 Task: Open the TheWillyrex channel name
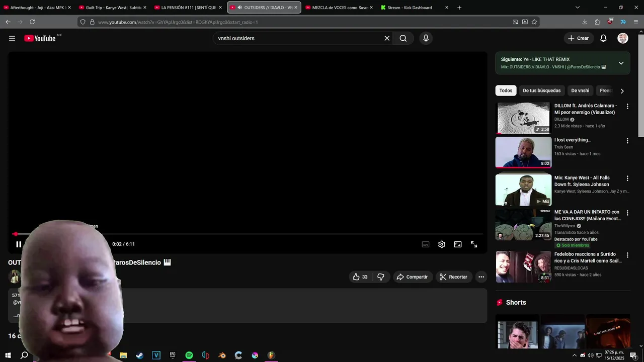(x=565, y=226)
